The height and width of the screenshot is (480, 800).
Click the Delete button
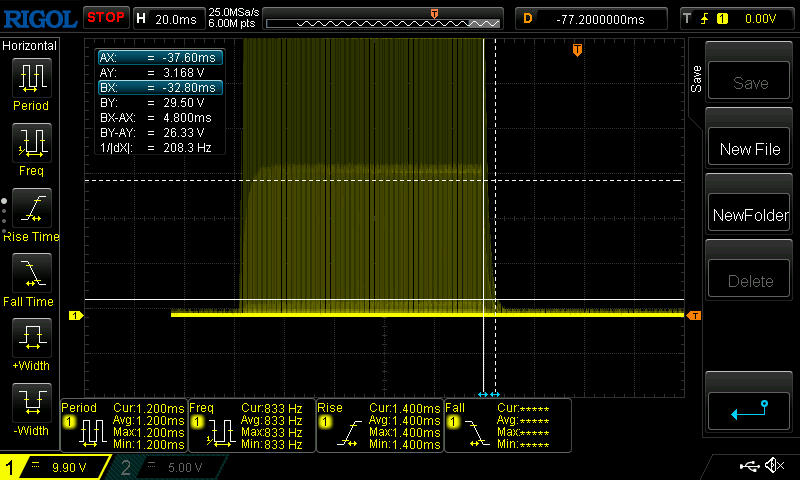point(749,279)
